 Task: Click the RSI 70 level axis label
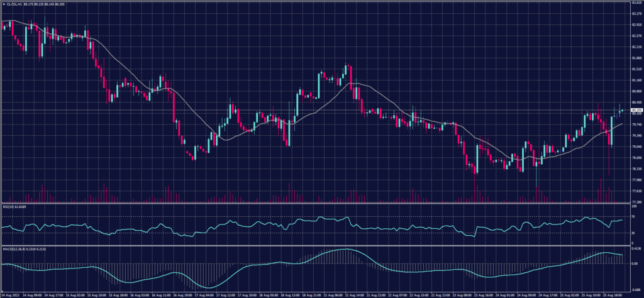pos(632,216)
